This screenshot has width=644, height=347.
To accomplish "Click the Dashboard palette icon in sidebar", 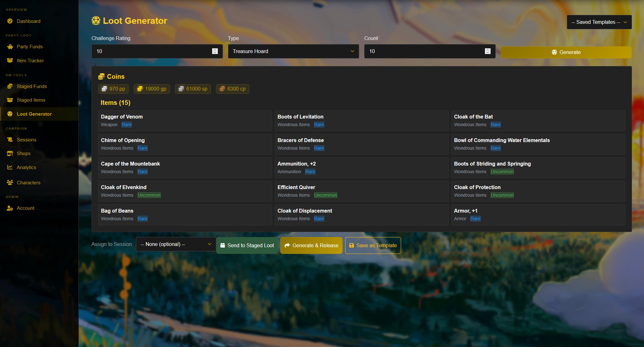I will [x=10, y=21].
